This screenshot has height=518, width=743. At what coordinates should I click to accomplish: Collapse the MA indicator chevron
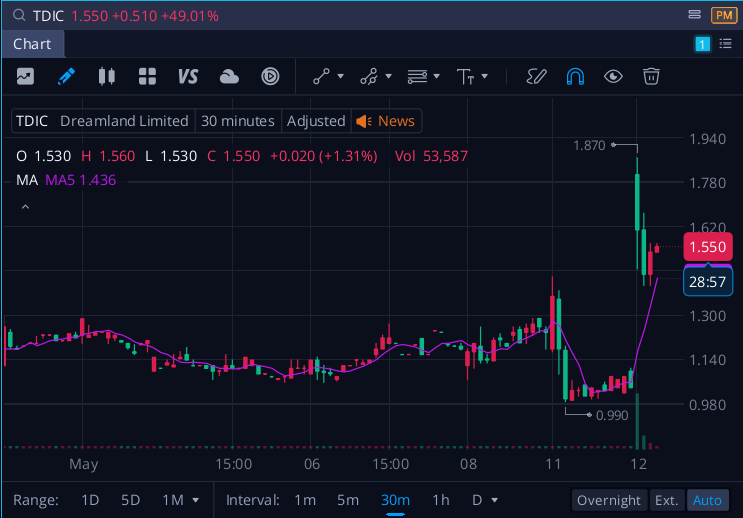tap(26, 207)
